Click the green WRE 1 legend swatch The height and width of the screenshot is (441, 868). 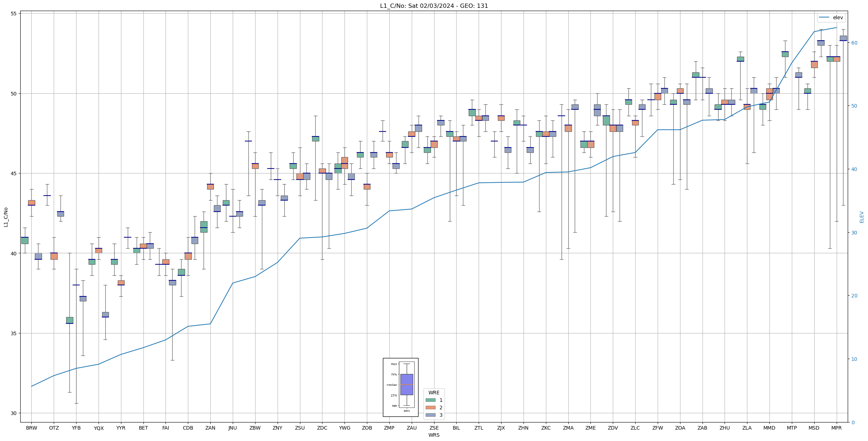click(x=430, y=400)
